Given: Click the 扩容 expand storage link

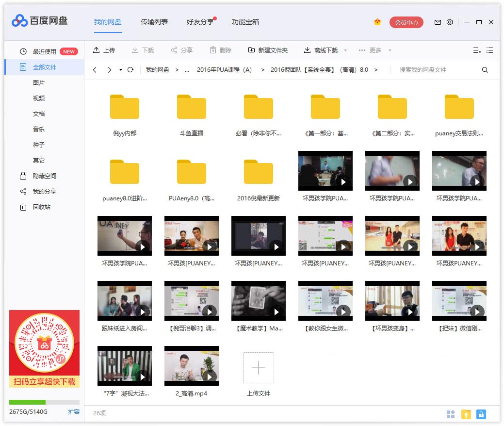Looking at the screenshot, I should pos(74,411).
